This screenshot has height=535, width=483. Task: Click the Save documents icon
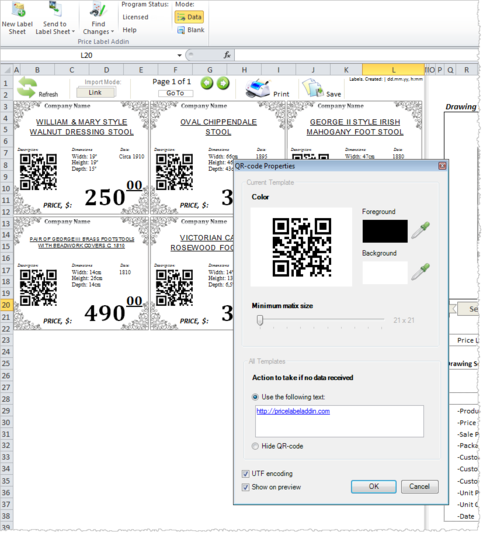coord(313,88)
